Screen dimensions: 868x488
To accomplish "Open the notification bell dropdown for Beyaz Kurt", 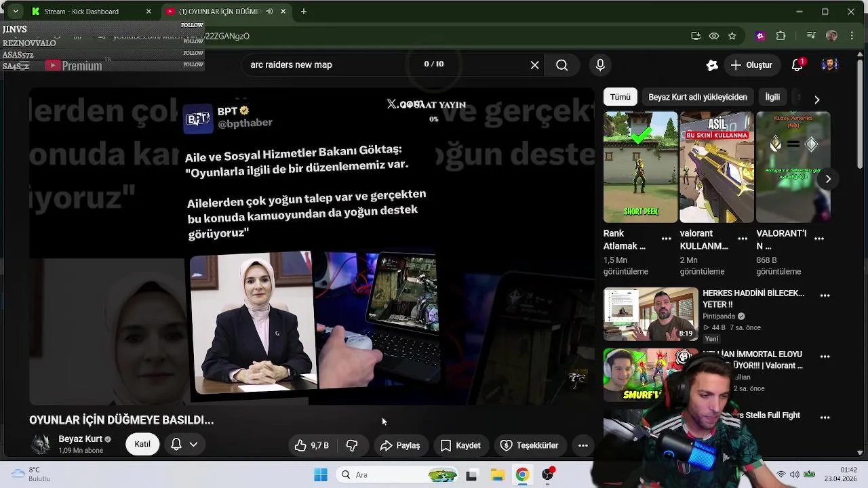I will point(184,445).
